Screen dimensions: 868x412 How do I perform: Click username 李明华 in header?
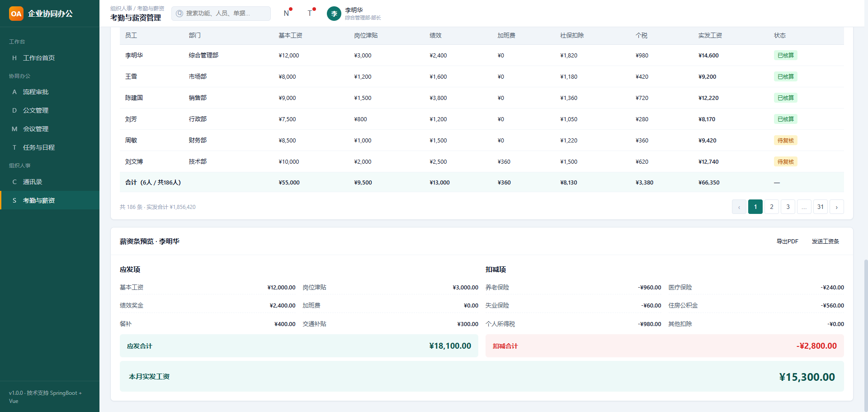coord(354,10)
